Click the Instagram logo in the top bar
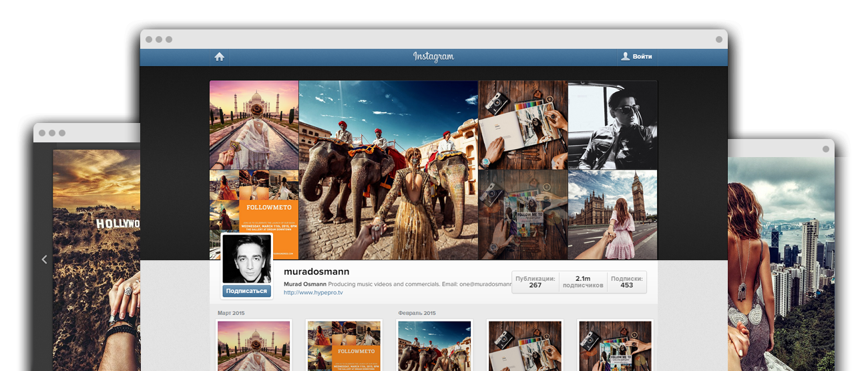 pos(433,57)
